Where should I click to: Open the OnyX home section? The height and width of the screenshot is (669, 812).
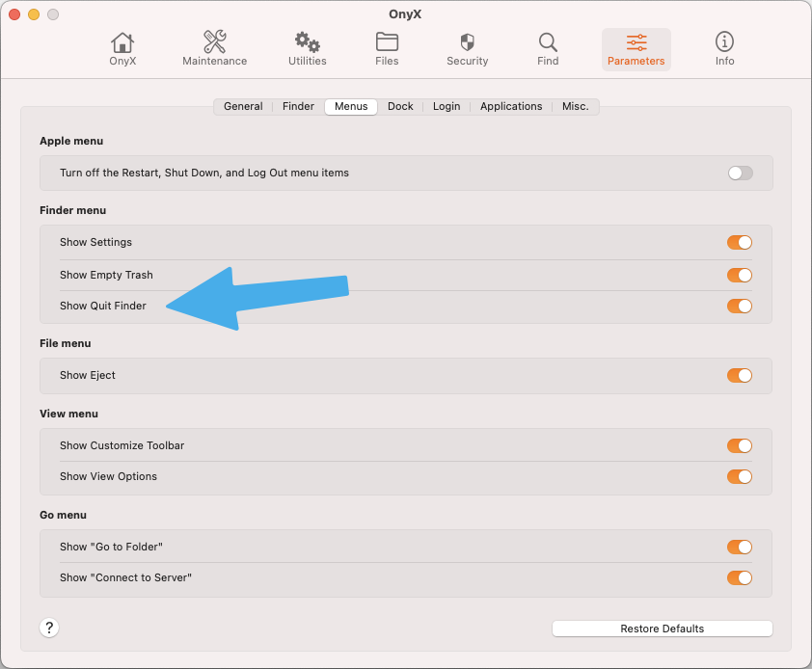click(x=122, y=49)
